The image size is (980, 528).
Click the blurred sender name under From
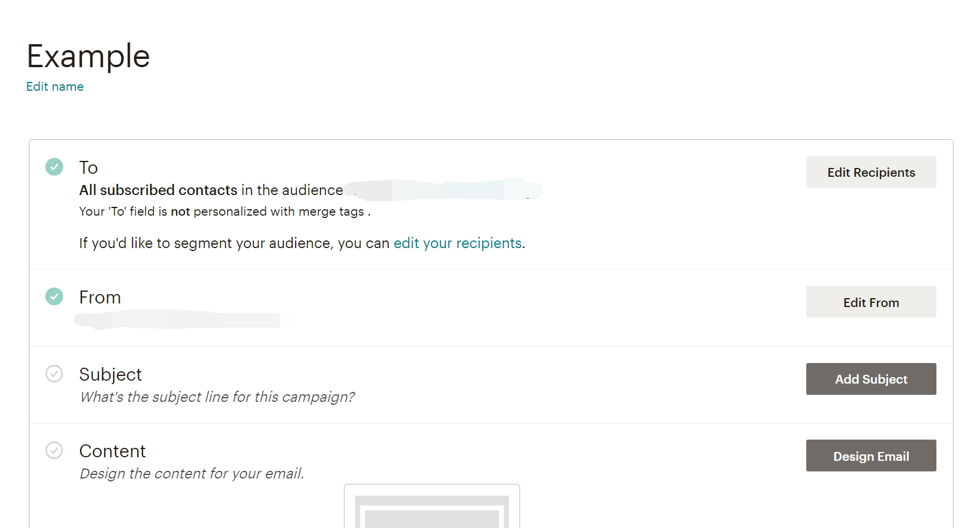click(x=183, y=320)
